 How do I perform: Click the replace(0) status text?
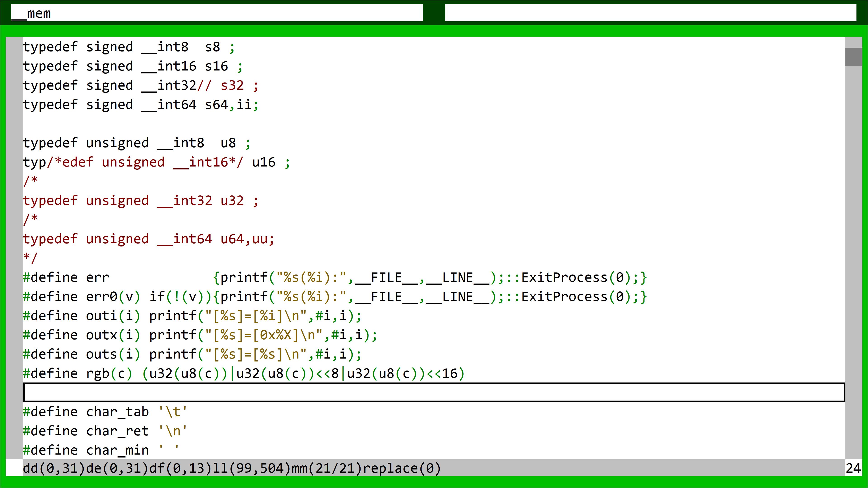click(x=402, y=469)
